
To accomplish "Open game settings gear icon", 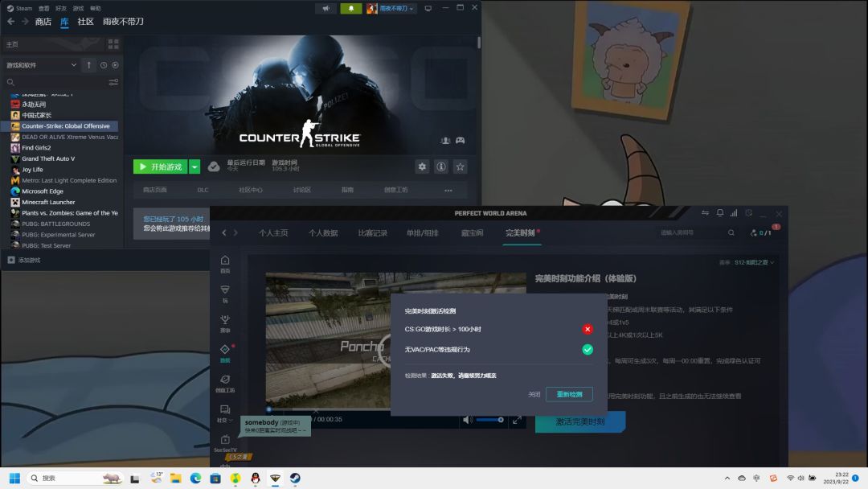I will click(422, 166).
